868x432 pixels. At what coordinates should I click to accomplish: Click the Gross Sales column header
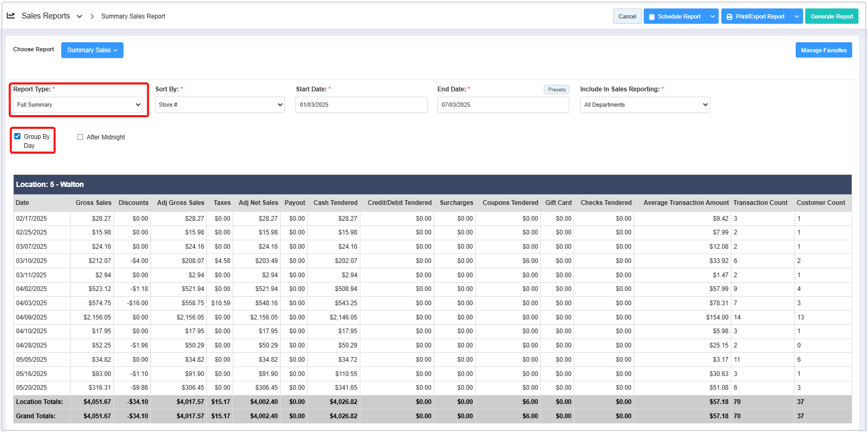(x=93, y=203)
